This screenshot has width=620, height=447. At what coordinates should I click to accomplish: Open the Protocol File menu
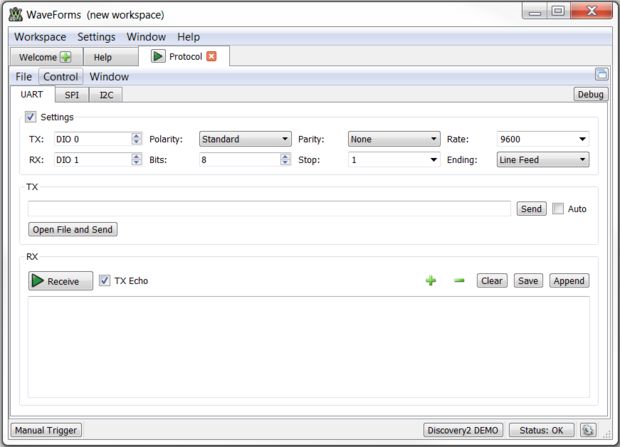pos(24,76)
